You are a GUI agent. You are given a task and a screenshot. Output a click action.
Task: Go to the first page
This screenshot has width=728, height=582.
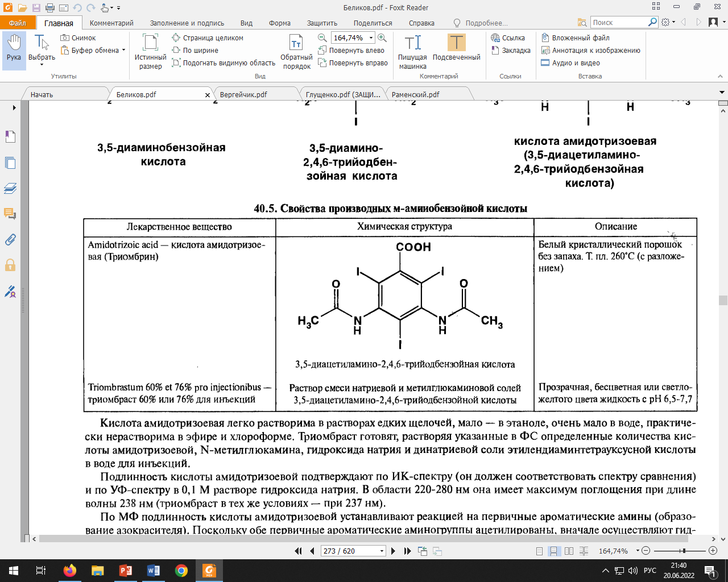[x=298, y=551]
